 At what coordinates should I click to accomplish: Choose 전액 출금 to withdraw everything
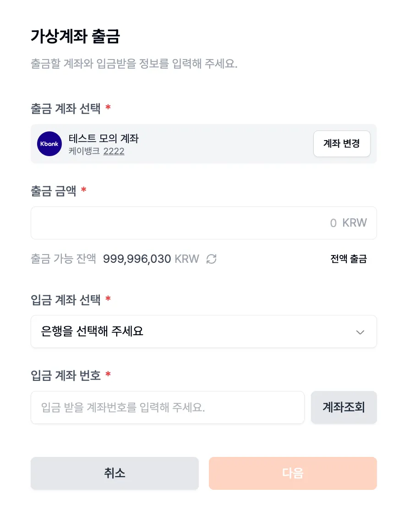pyautogui.click(x=349, y=259)
